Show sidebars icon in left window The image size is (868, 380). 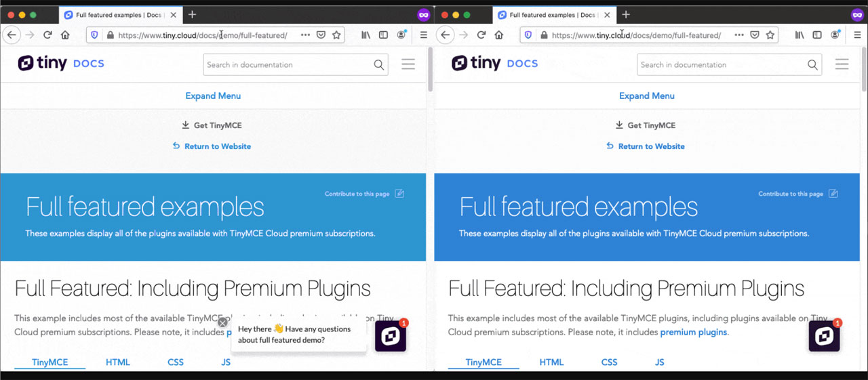click(x=383, y=35)
